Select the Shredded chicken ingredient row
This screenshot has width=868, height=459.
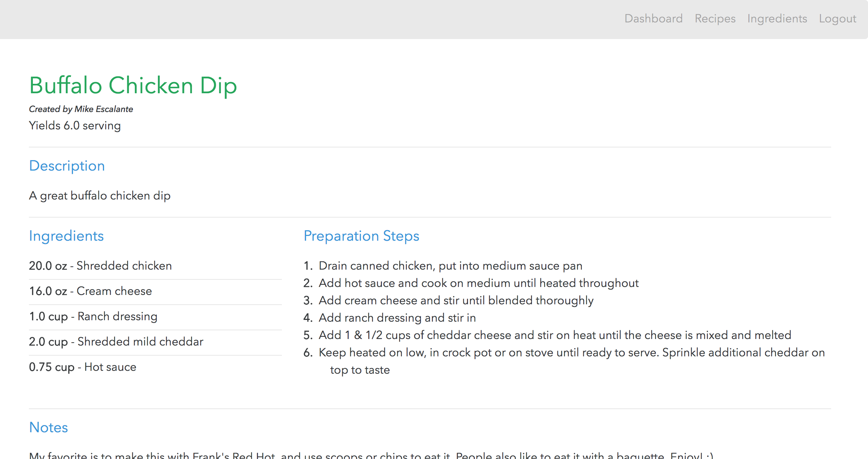pos(100,266)
